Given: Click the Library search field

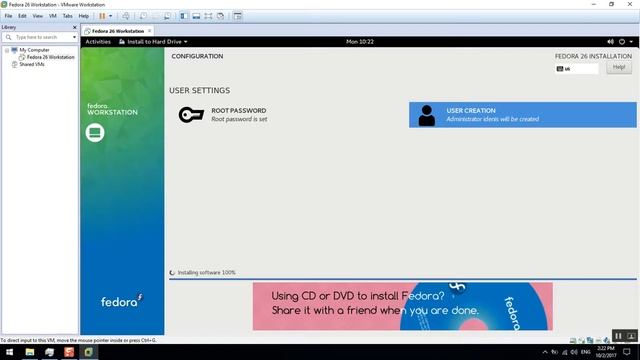Looking at the screenshot, I should [x=40, y=37].
